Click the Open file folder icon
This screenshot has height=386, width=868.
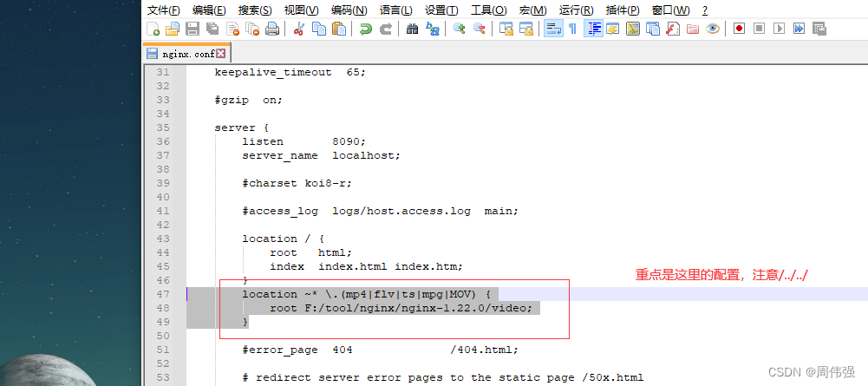click(x=173, y=29)
